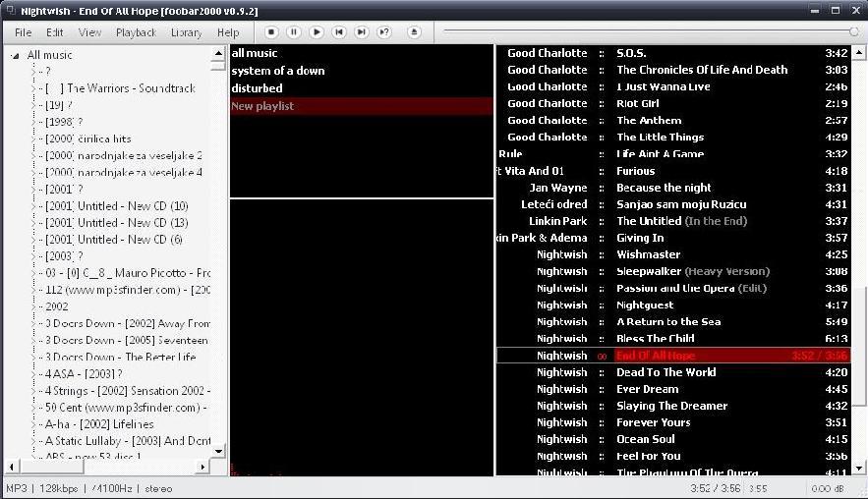Click the eject/open file toolbar icon
868x499 pixels.
pyautogui.click(x=414, y=32)
